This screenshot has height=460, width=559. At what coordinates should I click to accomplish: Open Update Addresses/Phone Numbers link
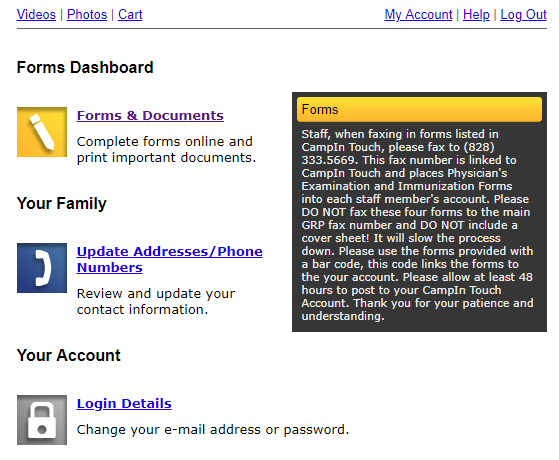pos(169,259)
